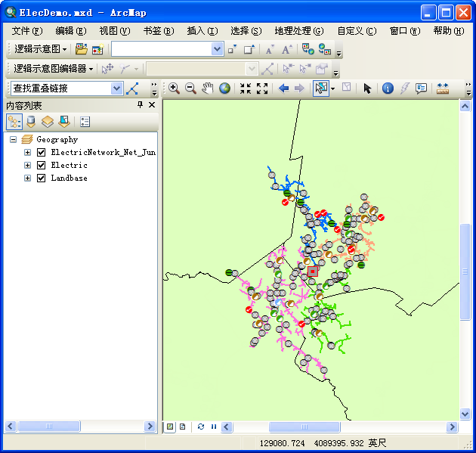This screenshot has width=476, height=453.
Task: Switch to List By Source view
Action: [x=31, y=121]
